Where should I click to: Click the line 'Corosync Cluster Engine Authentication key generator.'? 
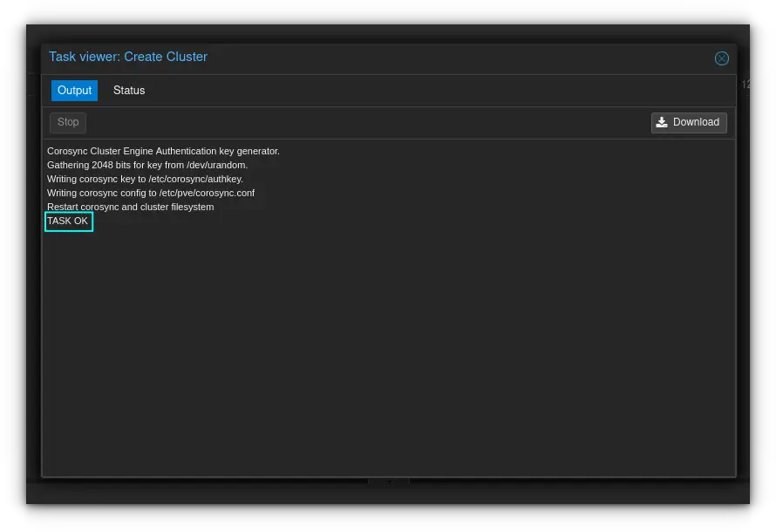coord(163,151)
